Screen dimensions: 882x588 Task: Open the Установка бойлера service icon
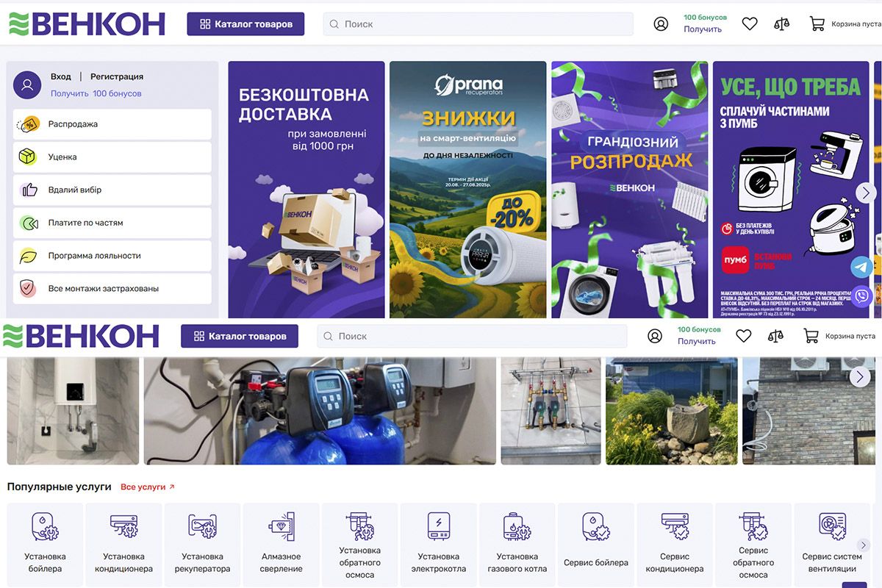pyautogui.click(x=44, y=540)
